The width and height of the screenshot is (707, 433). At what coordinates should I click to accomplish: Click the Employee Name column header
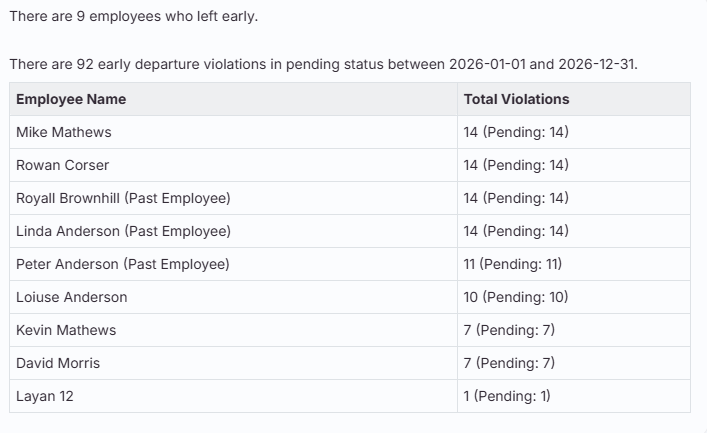tap(233, 99)
